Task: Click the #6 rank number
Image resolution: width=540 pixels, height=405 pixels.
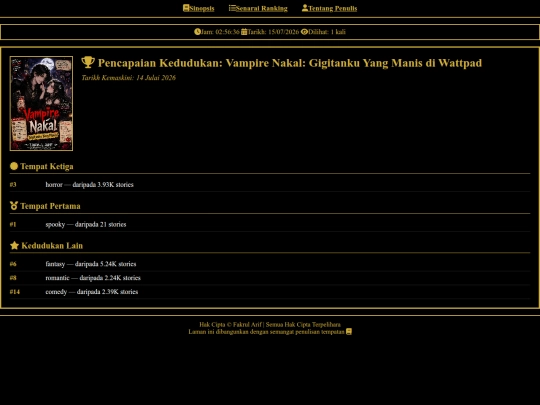Action: tap(13, 264)
